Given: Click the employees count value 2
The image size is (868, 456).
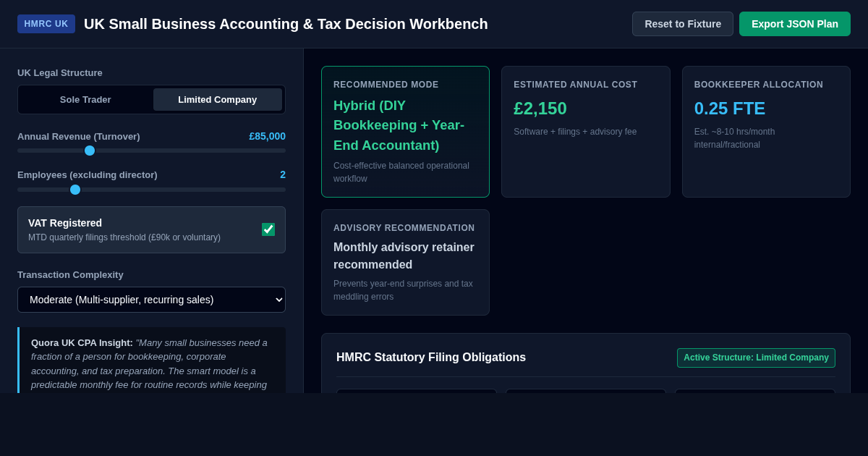Looking at the screenshot, I should click(x=283, y=174).
